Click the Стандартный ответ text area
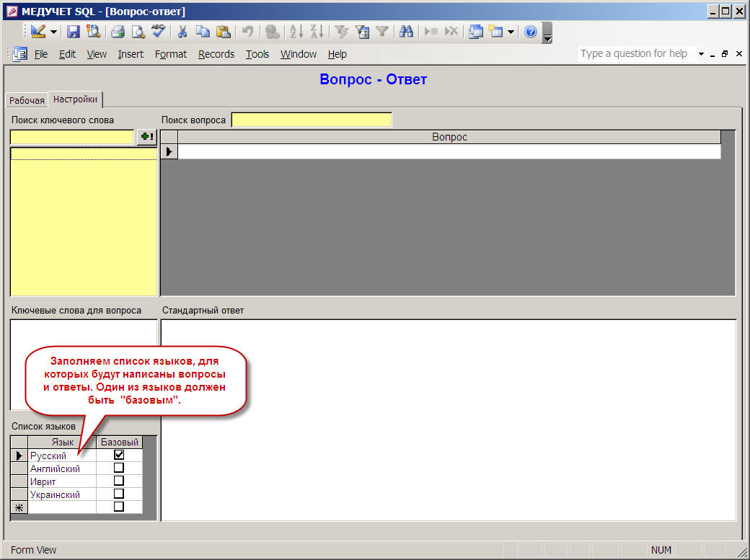 coord(449,420)
